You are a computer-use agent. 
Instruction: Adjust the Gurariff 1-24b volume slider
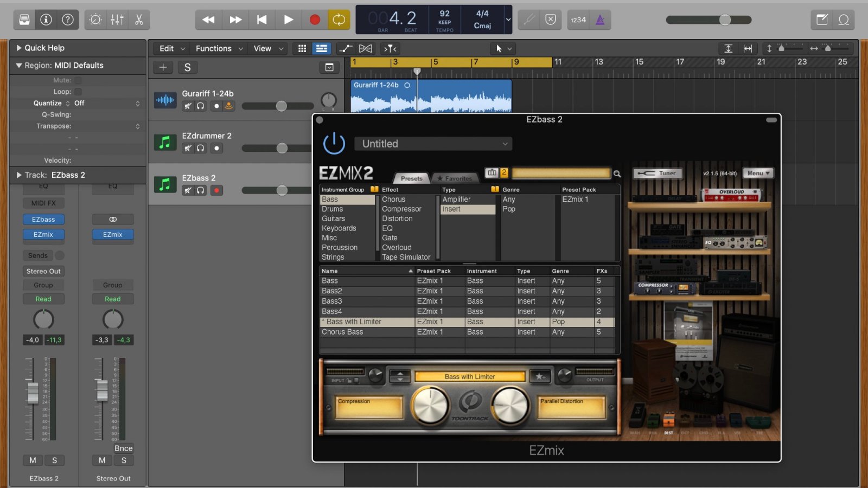click(281, 106)
